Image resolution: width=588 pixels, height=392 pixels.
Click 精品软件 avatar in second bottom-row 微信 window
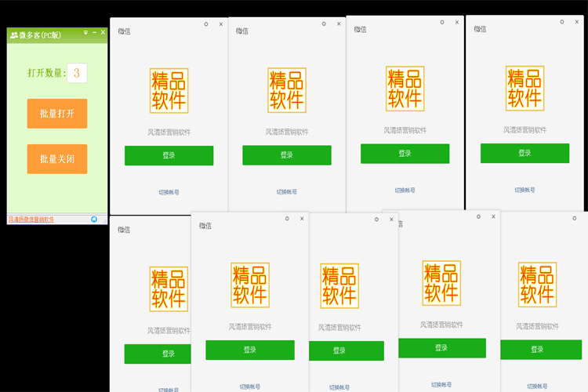[250, 285]
